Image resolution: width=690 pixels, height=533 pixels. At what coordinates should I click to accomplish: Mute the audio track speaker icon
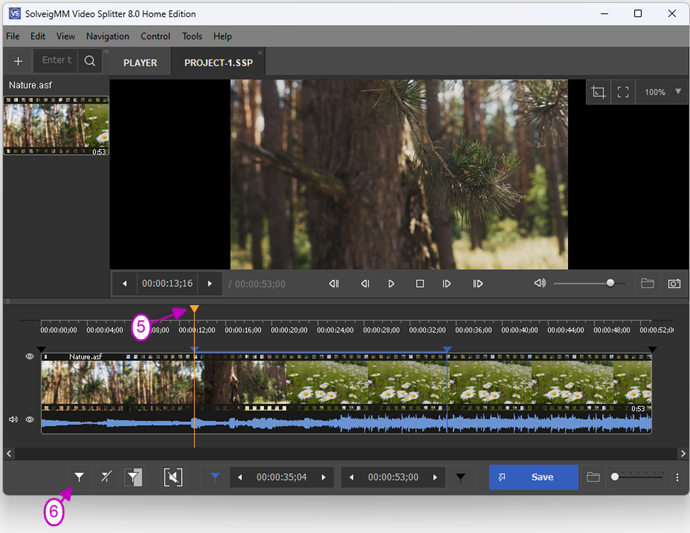[x=14, y=419]
